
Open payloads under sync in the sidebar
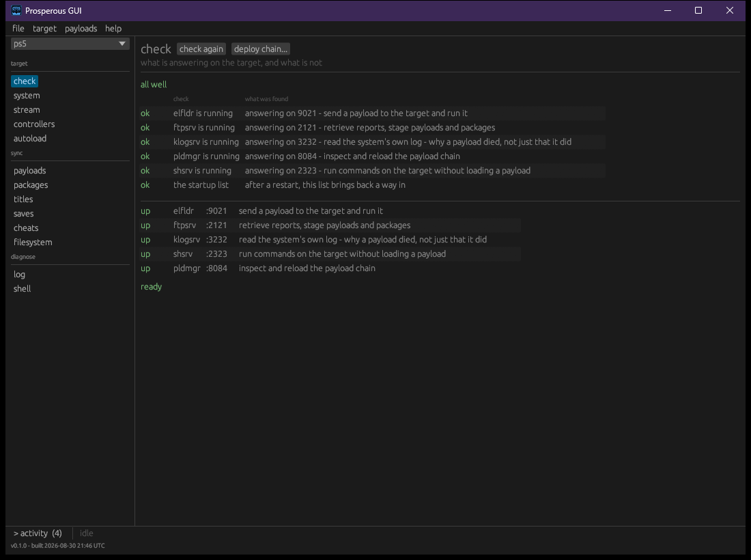[x=29, y=171]
